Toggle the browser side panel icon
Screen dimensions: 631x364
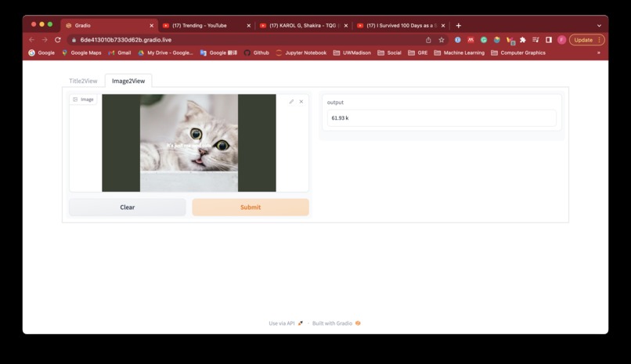click(x=549, y=40)
